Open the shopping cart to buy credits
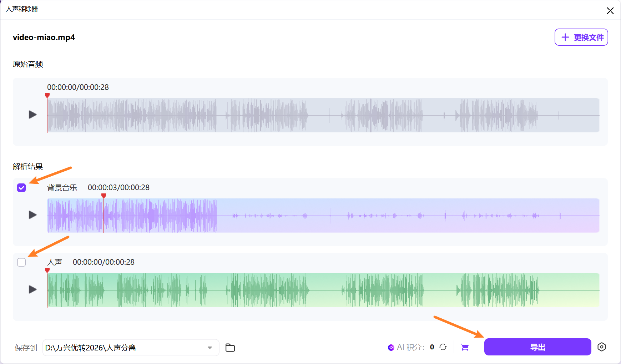This screenshot has width=621, height=364. click(x=465, y=347)
